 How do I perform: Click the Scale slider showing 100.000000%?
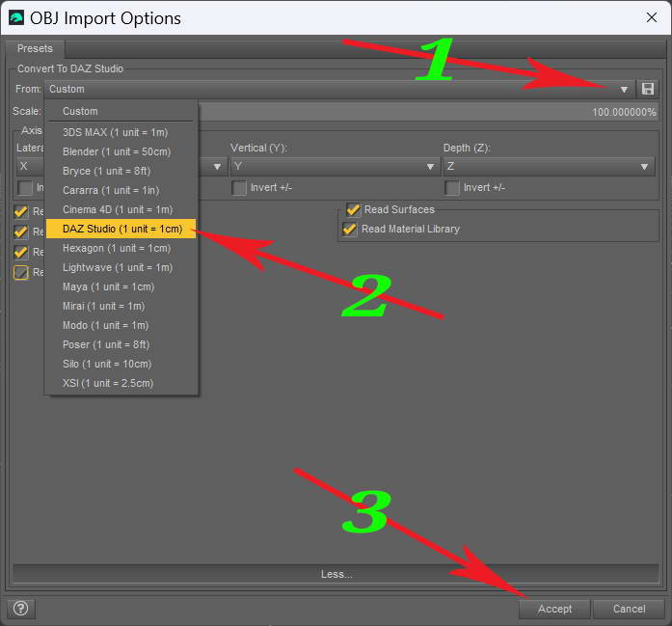click(428, 112)
